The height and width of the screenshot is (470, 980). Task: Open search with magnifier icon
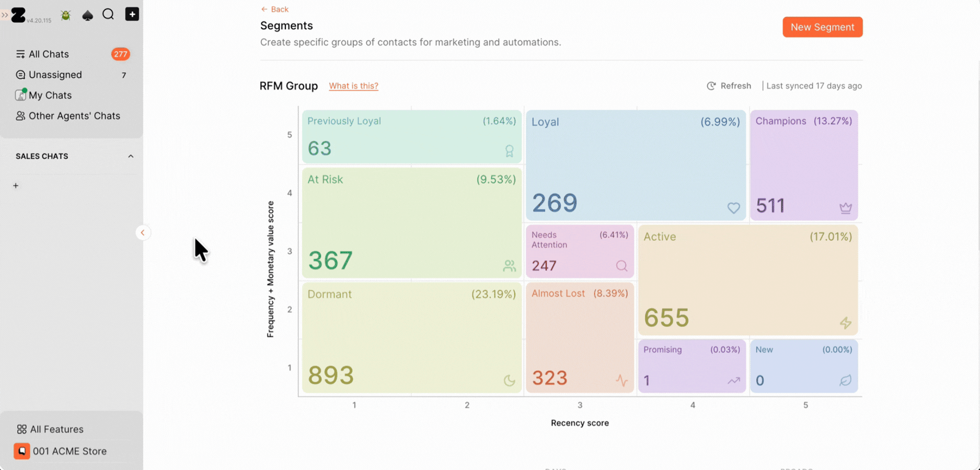point(108,14)
